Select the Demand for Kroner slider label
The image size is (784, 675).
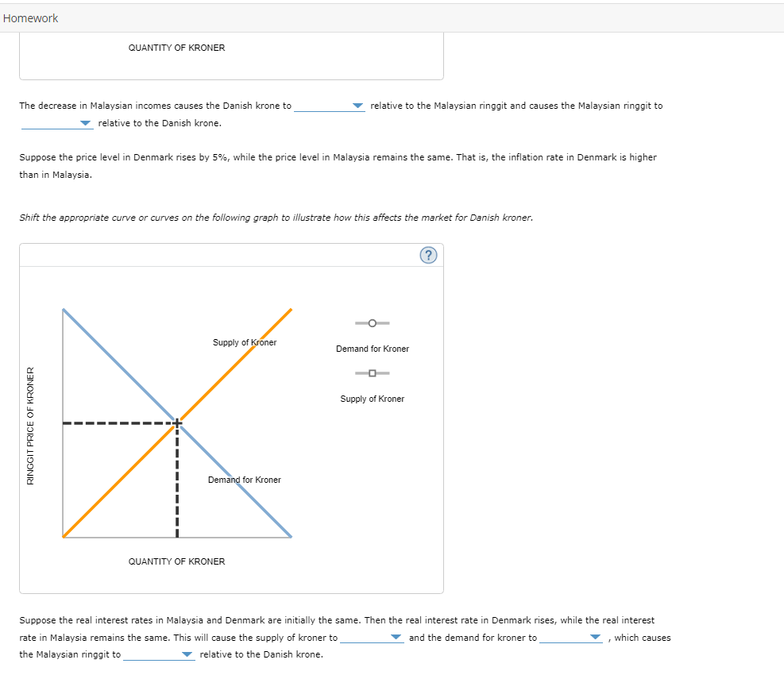372,349
